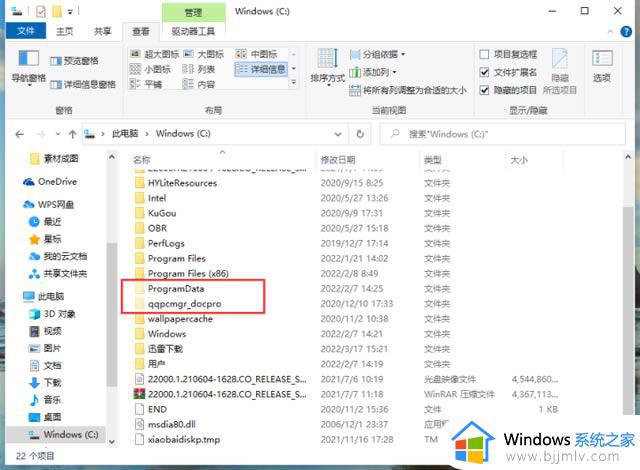Toggle File name extensions checkbox

508,72
